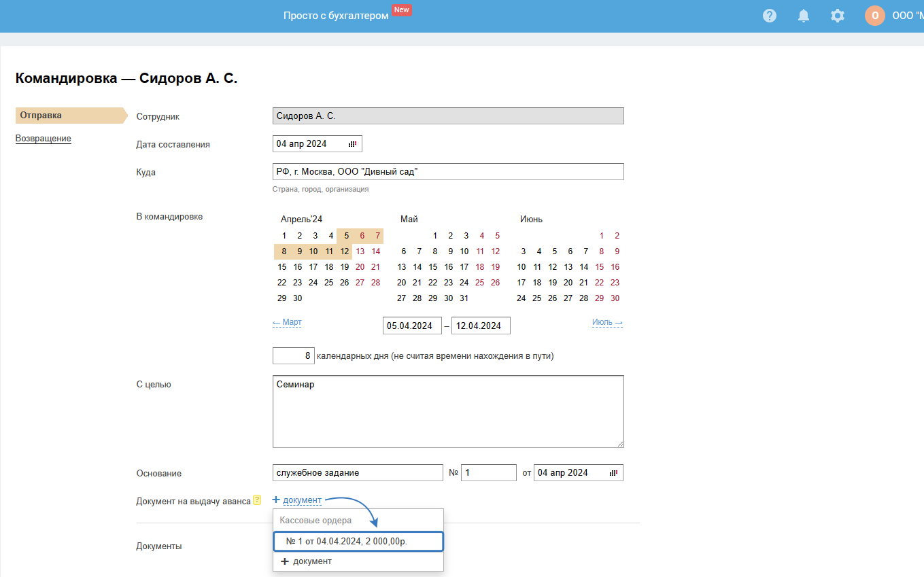Viewport: 924px width, 577px height.
Task: Go to previous month Март
Action: 287,322
